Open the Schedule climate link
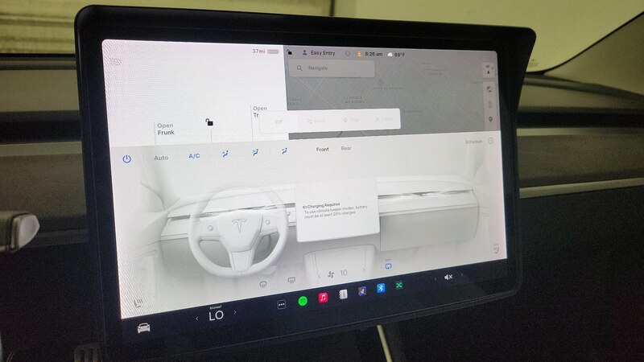 click(473, 142)
